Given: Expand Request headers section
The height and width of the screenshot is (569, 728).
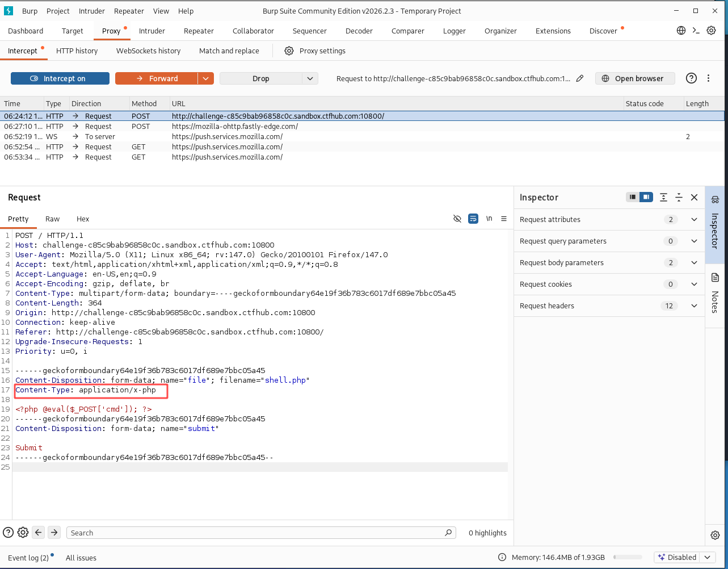Looking at the screenshot, I should point(609,306).
